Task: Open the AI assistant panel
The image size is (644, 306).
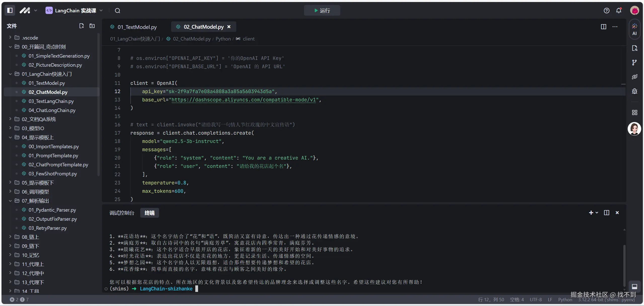Action: 634,29
